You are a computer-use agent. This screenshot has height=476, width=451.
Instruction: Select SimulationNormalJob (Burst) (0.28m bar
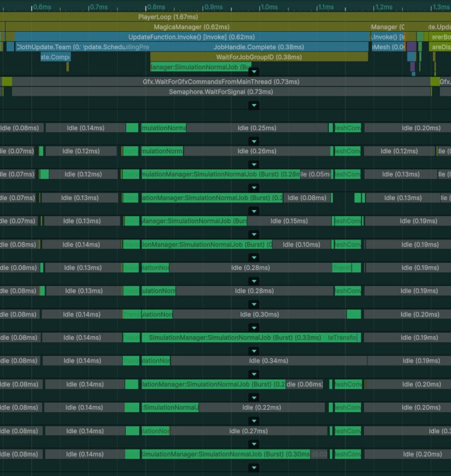pos(221,174)
